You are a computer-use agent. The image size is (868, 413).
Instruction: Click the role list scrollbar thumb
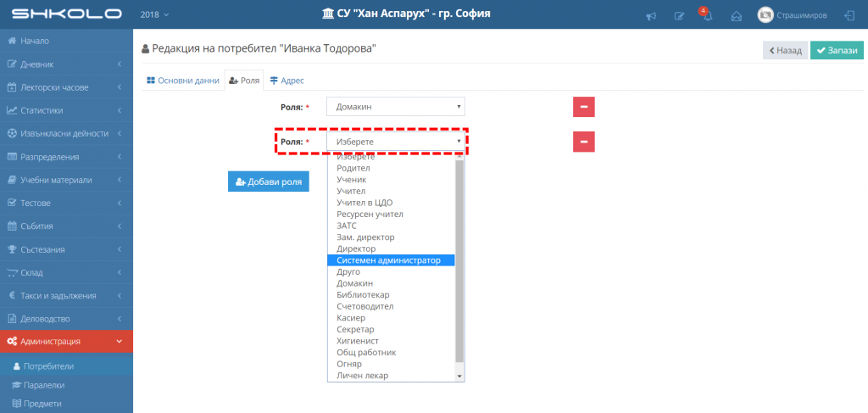pos(459,261)
